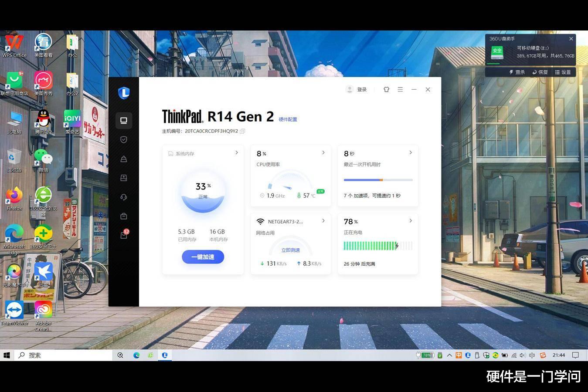This screenshot has width=588, height=392.
Task: Open the toolbox briefcase sidebar icon
Action: [124, 216]
